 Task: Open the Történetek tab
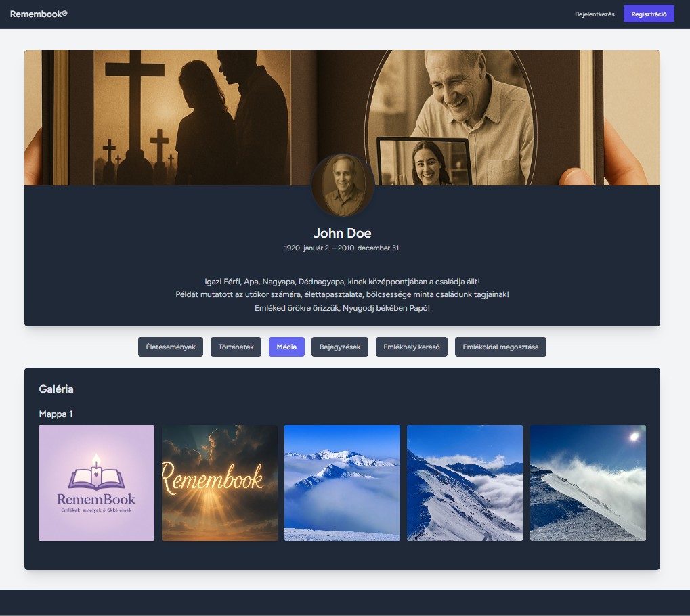tap(236, 347)
